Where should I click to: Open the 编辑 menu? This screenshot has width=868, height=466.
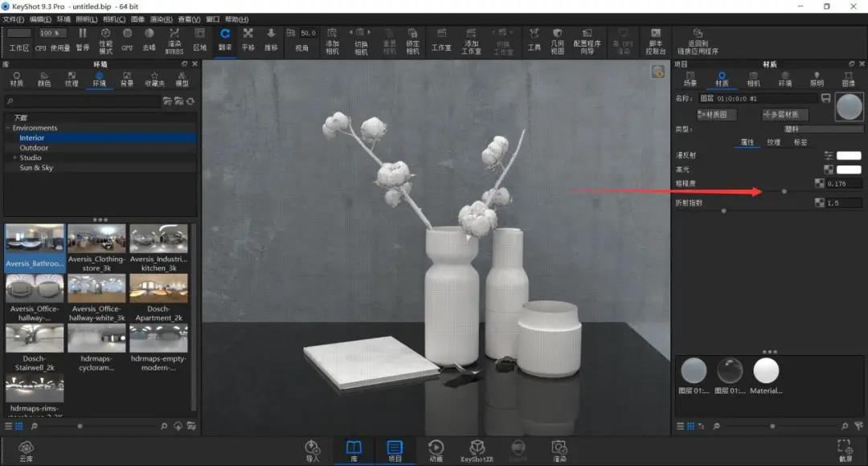pyautogui.click(x=40, y=19)
